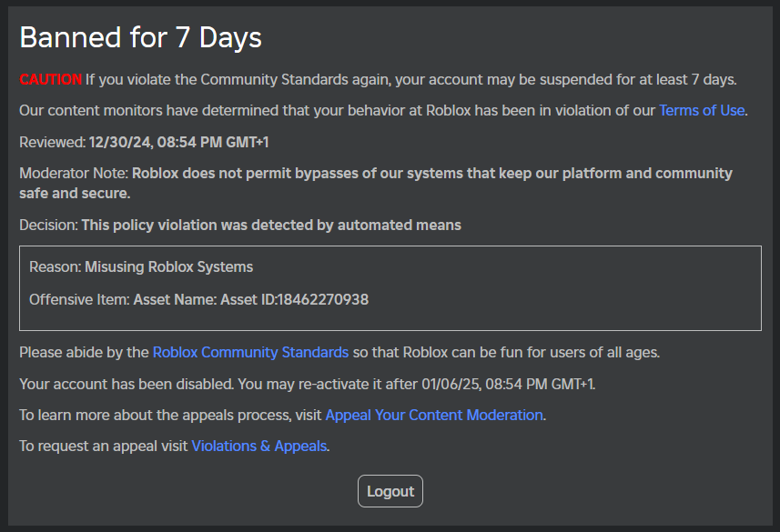The width and height of the screenshot is (780, 532).
Task: Select the Decision policy violation line
Action: [239, 225]
